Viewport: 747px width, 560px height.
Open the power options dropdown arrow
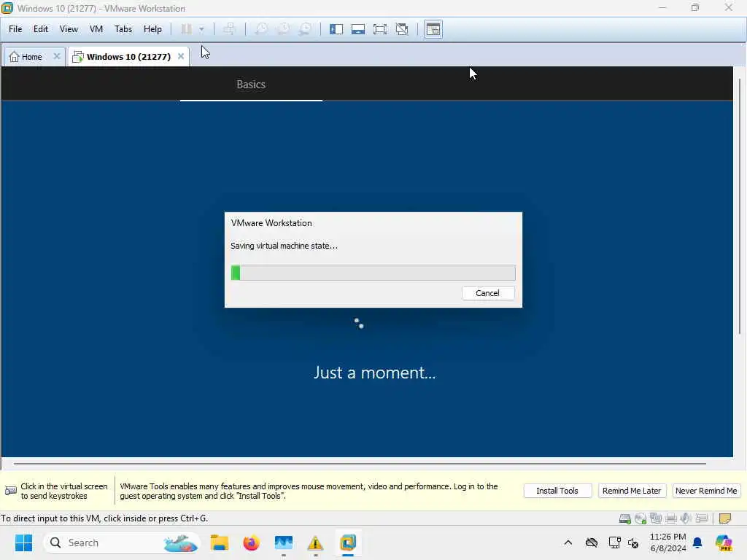pyautogui.click(x=201, y=29)
